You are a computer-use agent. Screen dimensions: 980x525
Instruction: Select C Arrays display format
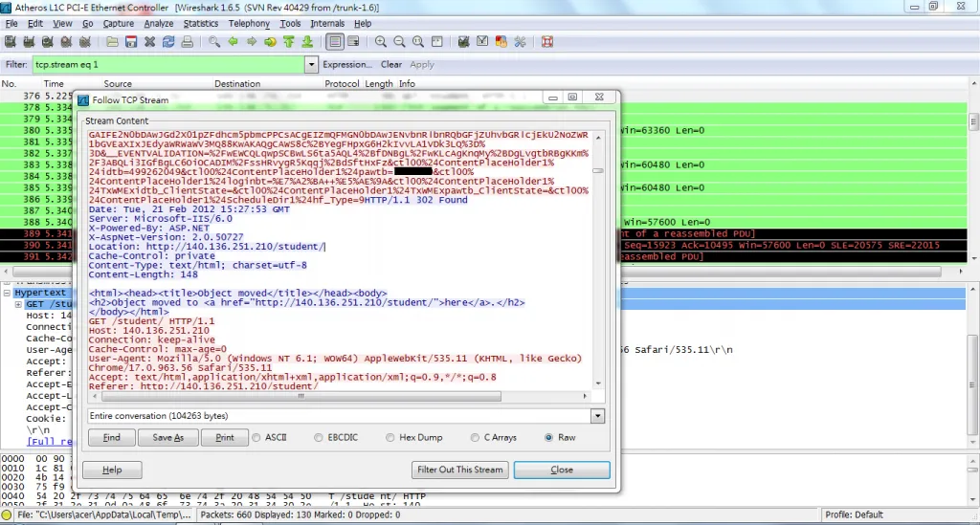(475, 438)
